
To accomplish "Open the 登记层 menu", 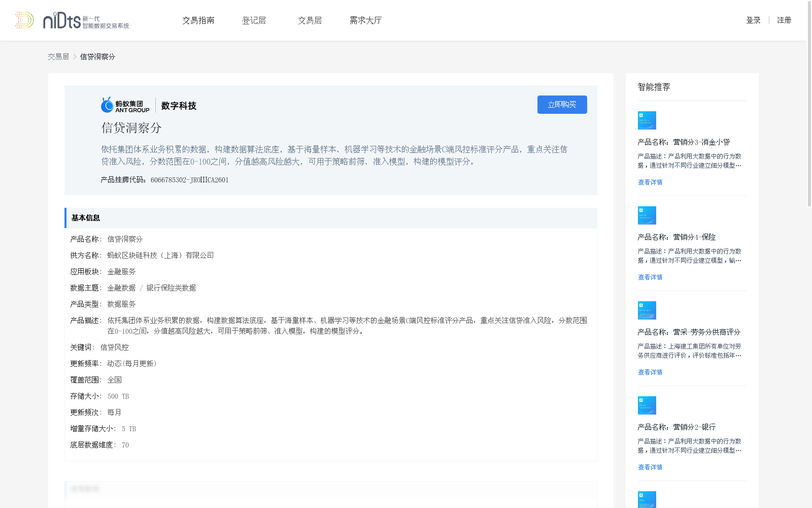I will [x=254, y=20].
